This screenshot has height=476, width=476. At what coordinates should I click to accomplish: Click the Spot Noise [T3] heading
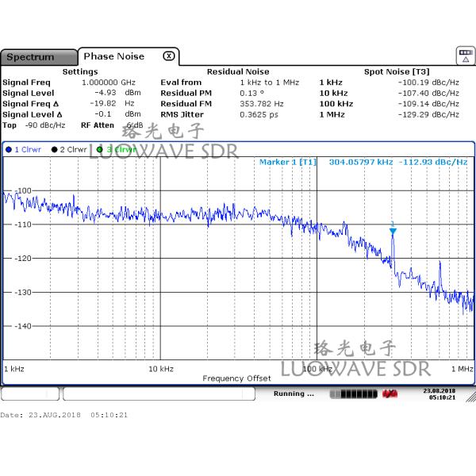click(x=397, y=71)
